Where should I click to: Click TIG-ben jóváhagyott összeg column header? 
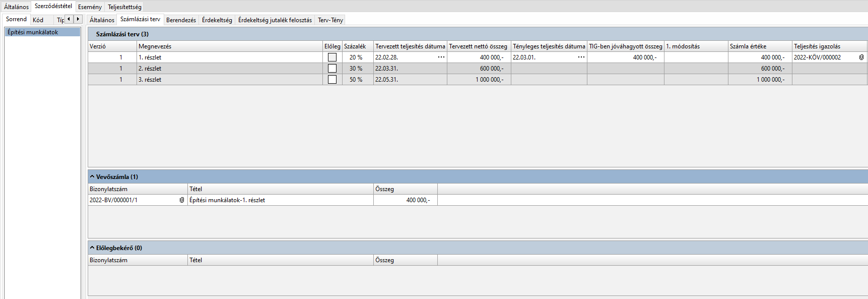[626, 46]
